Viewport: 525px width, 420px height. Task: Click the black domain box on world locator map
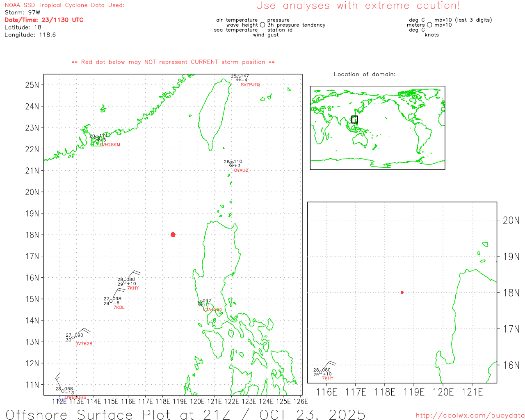355,119
